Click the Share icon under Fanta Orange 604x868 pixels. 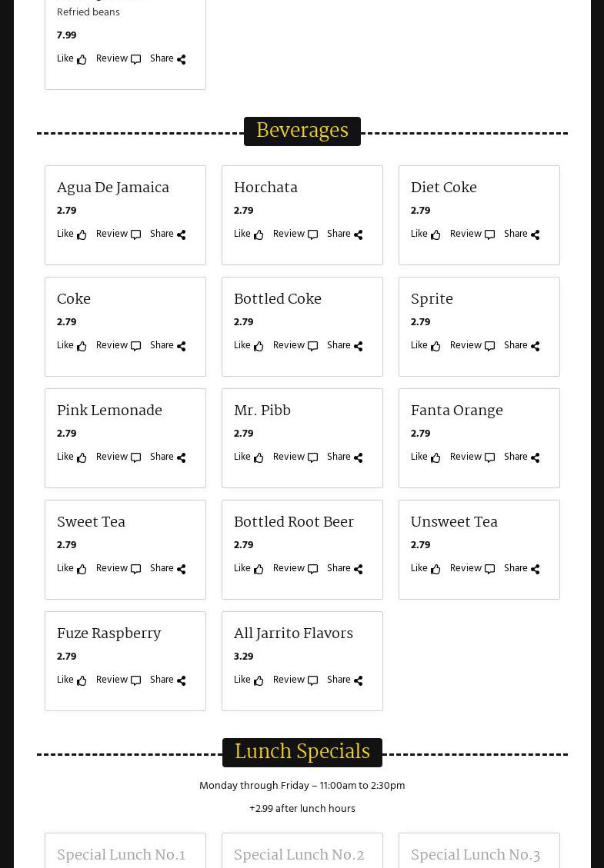(x=536, y=457)
